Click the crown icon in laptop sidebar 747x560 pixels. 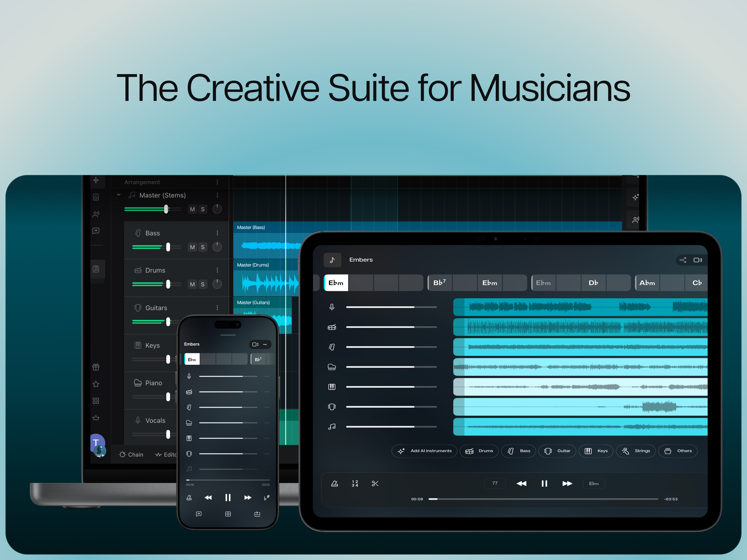point(96,418)
